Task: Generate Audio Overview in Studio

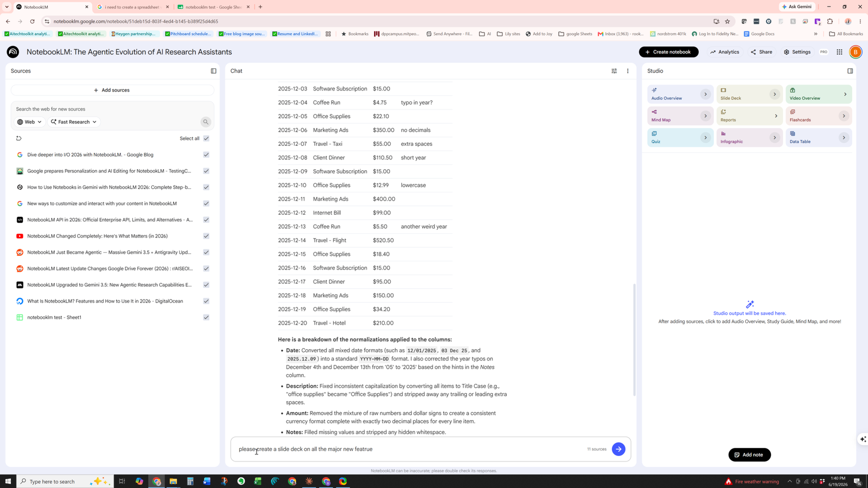Action: pyautogui.click(x=680, y=94)
